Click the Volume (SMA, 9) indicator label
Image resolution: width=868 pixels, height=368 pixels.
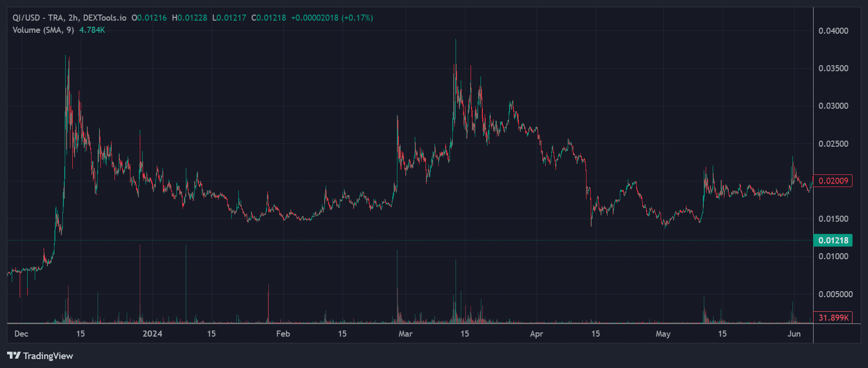tap(43, 30)
